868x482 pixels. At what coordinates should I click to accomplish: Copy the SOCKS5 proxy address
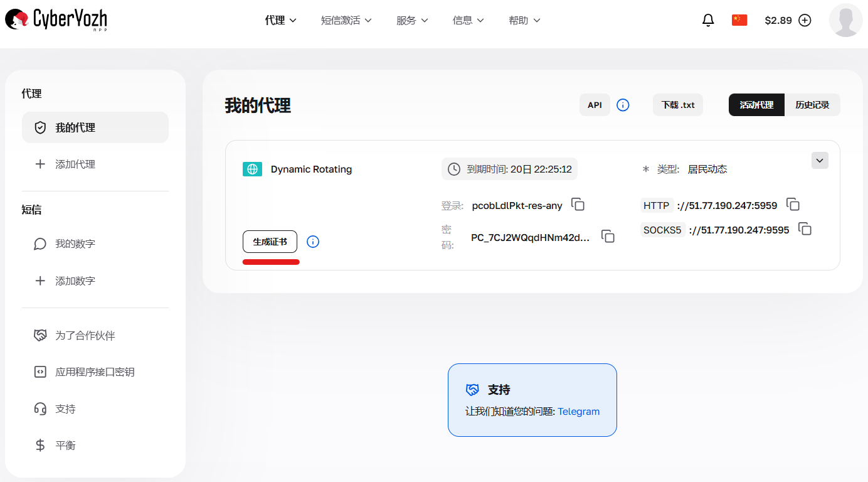(805, 230)
